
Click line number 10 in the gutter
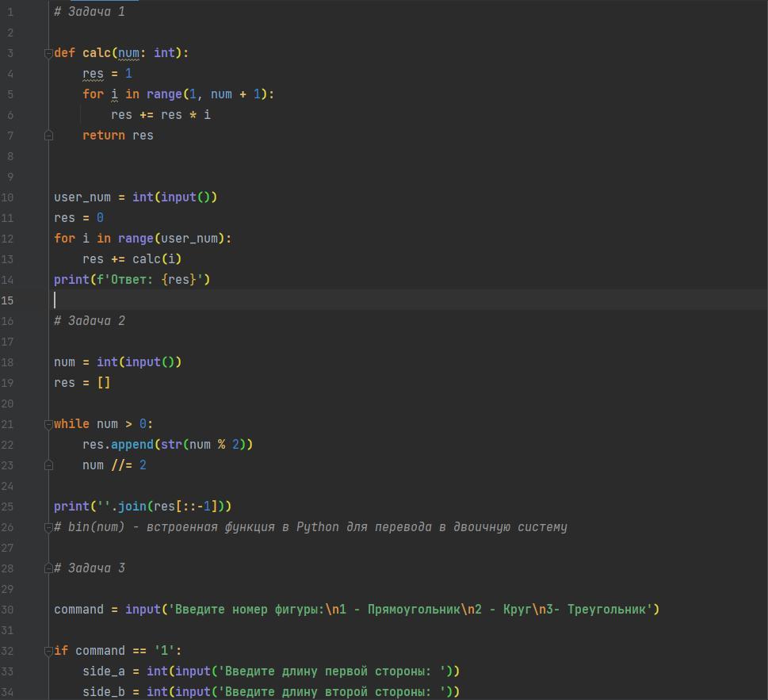[8, 197]
